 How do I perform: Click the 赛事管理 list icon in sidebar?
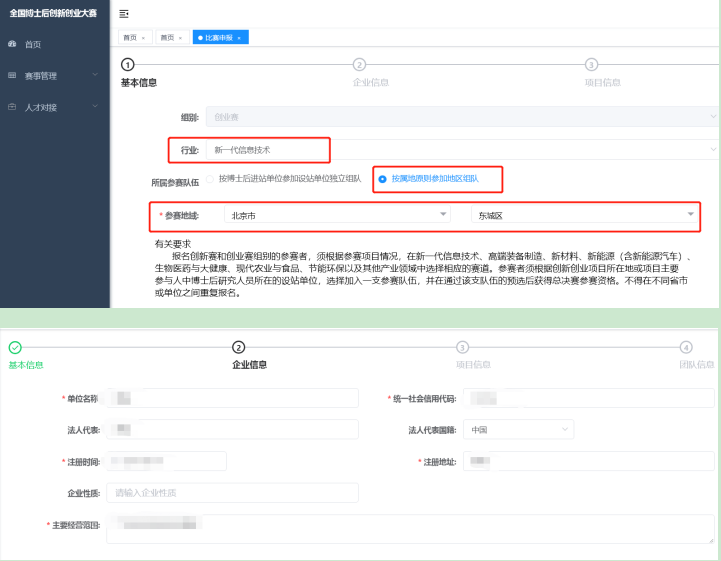point(12,75)
